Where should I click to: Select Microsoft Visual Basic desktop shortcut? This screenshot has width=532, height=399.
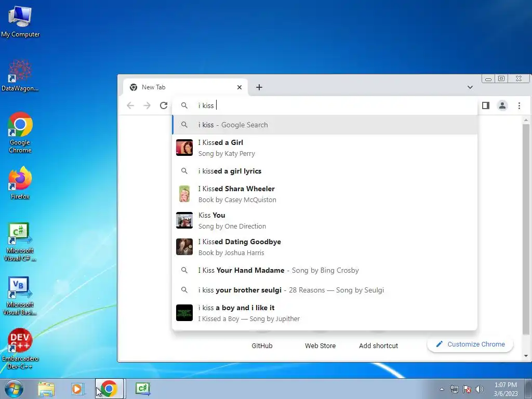(x=20, y=296)
